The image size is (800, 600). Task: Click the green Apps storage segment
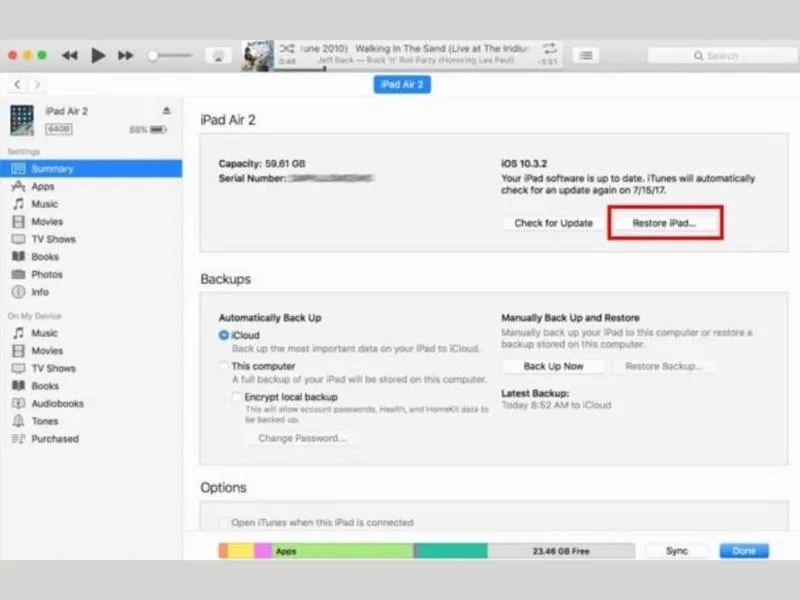342,551
